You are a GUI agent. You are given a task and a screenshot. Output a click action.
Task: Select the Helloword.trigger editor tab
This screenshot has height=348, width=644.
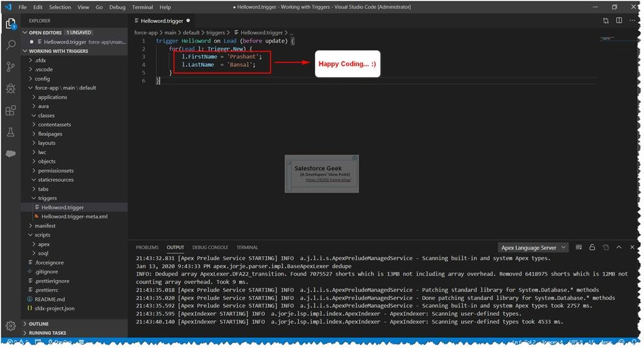pos(163,21)
